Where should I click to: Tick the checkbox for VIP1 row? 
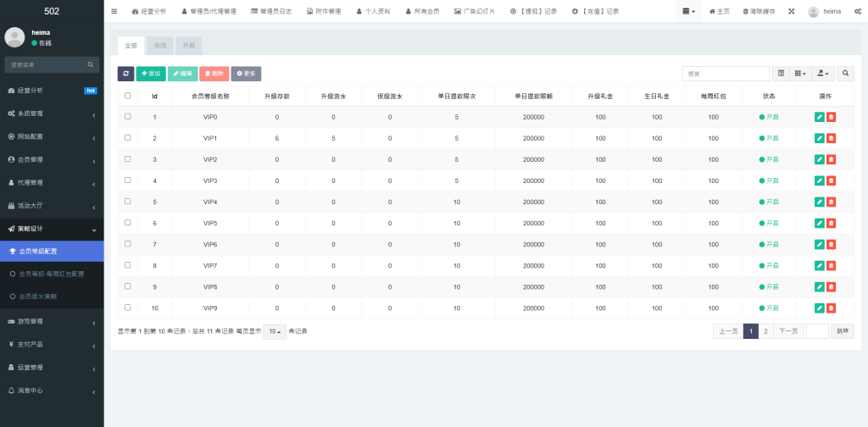[x=128, y=138]
